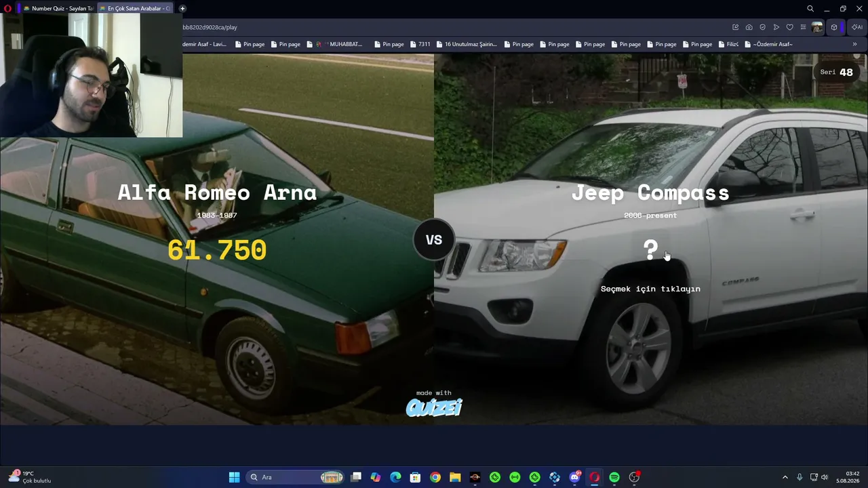The image size is (868, 488).
Task: Open Spotify from the taskbar
Action: tap(614, 477)
